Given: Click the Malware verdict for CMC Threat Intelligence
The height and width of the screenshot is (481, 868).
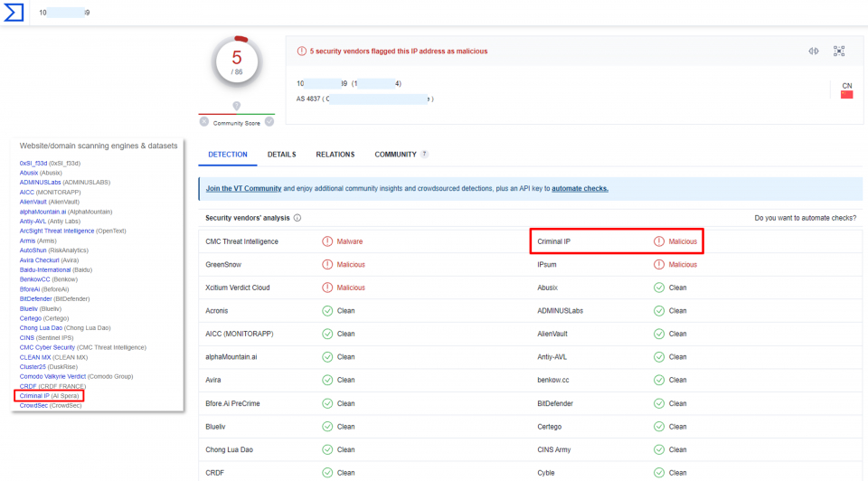Looking at the screenshot, I should 349,241.
